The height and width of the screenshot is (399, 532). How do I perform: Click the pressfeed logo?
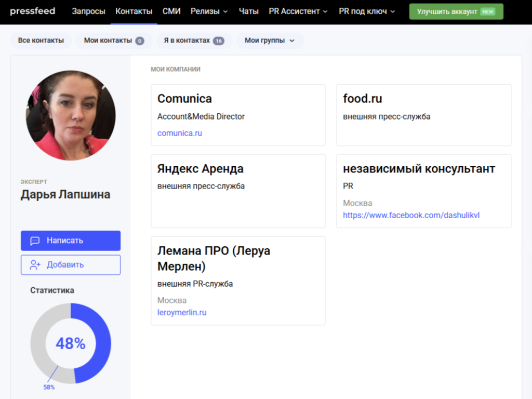coord(32,11)
